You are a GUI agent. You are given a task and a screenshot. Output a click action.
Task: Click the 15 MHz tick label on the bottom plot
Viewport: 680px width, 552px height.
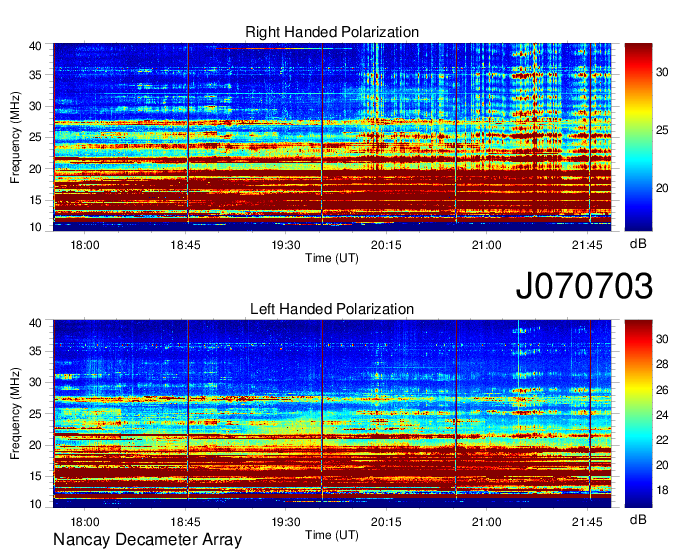point(35,477)
